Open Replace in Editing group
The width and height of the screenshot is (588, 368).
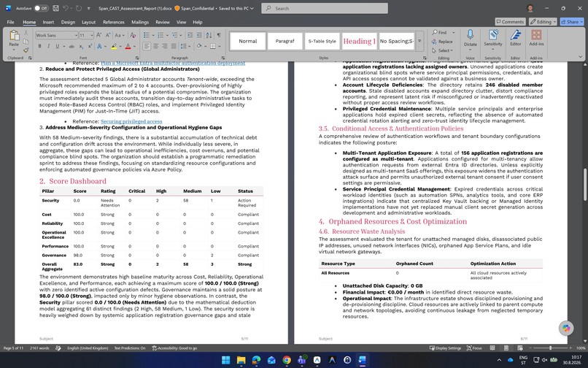[x=442, y=42]
